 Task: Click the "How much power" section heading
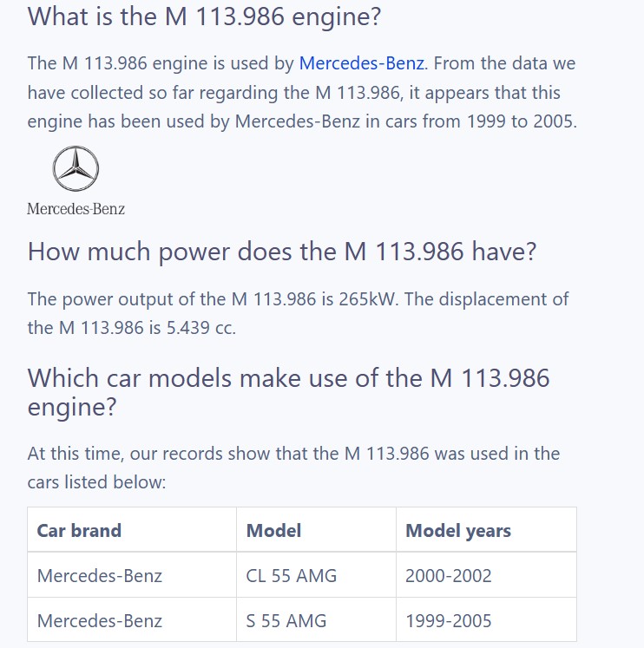282,252
